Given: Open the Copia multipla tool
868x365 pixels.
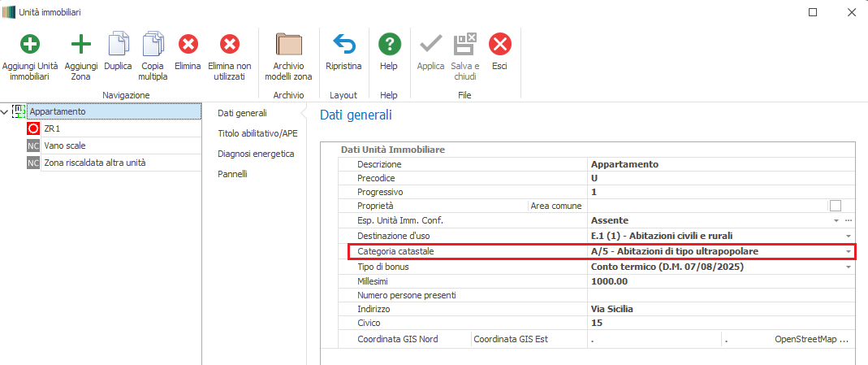Looking at the screenshot, I should point(153,44).
